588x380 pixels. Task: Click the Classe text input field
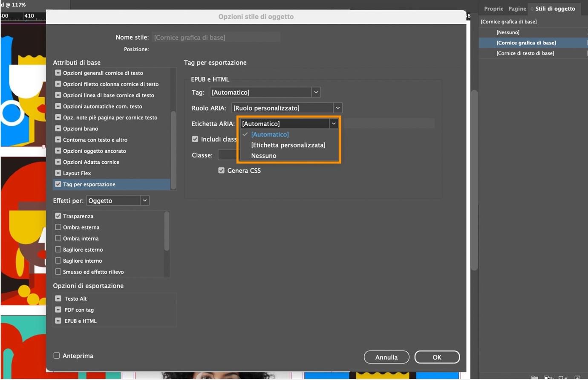pos(228,155)
